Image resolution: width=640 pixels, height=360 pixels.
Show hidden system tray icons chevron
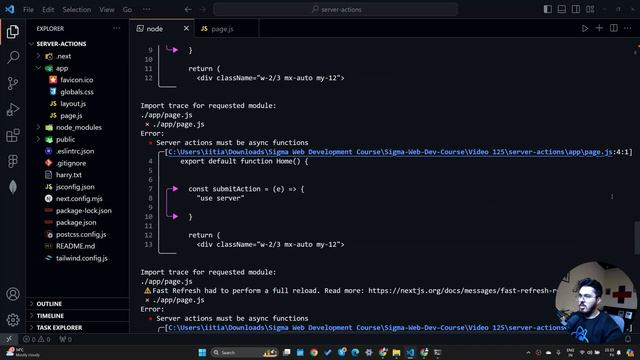528,352
